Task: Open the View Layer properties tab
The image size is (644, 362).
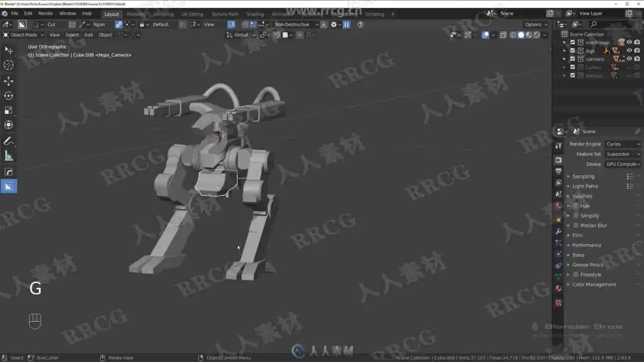Action: [x=559, y=182]
